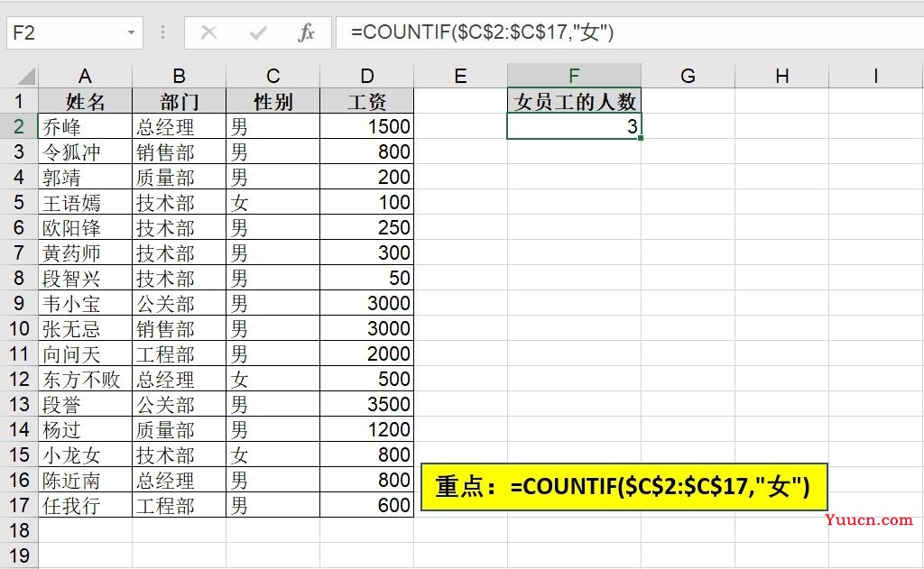Click the header cell 女员工的人数
Viewport: 924px width, 569px height.
coord(574,101)
